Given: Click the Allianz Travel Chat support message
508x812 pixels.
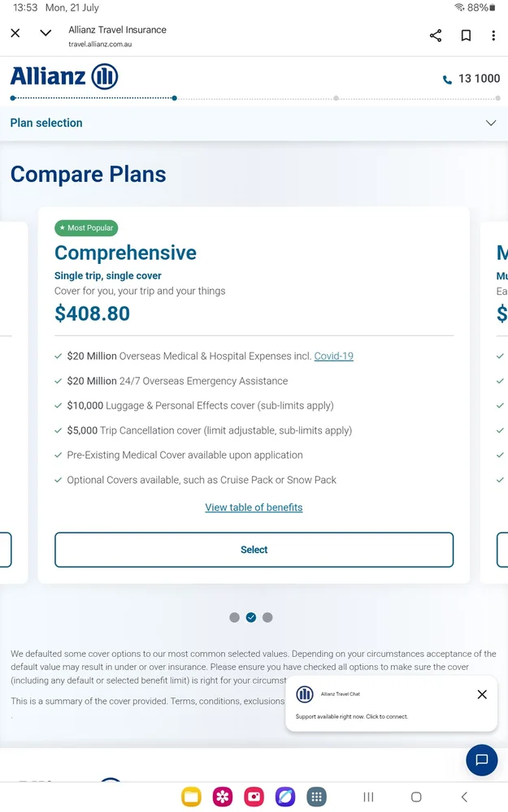Looking at the screenshot, I should [x=351, y=717].
